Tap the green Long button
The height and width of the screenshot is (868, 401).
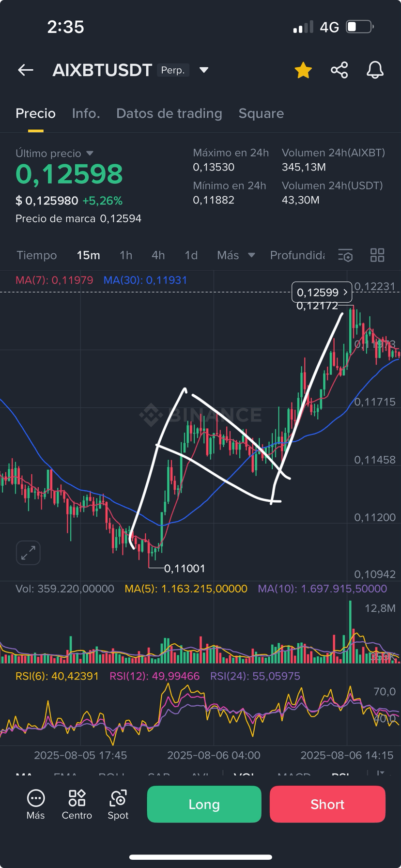pyautogui.click(x=204, y=804)
